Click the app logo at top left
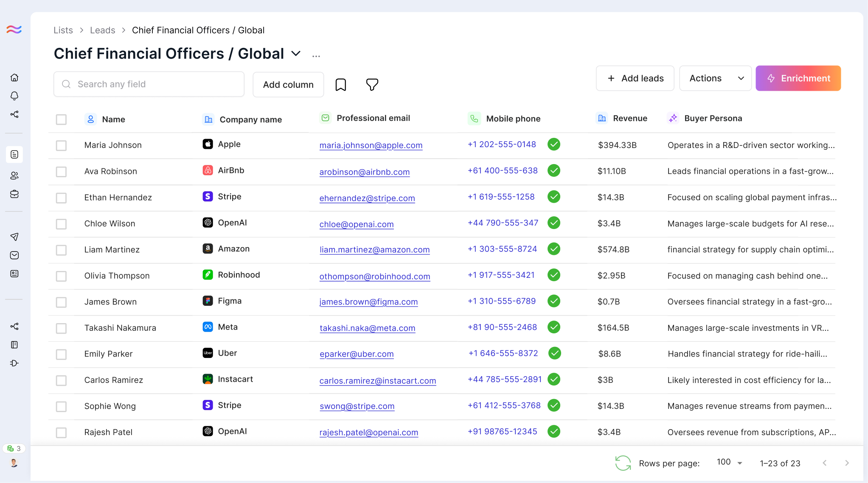Screen dimensions: 868x483 coord(14,29)
